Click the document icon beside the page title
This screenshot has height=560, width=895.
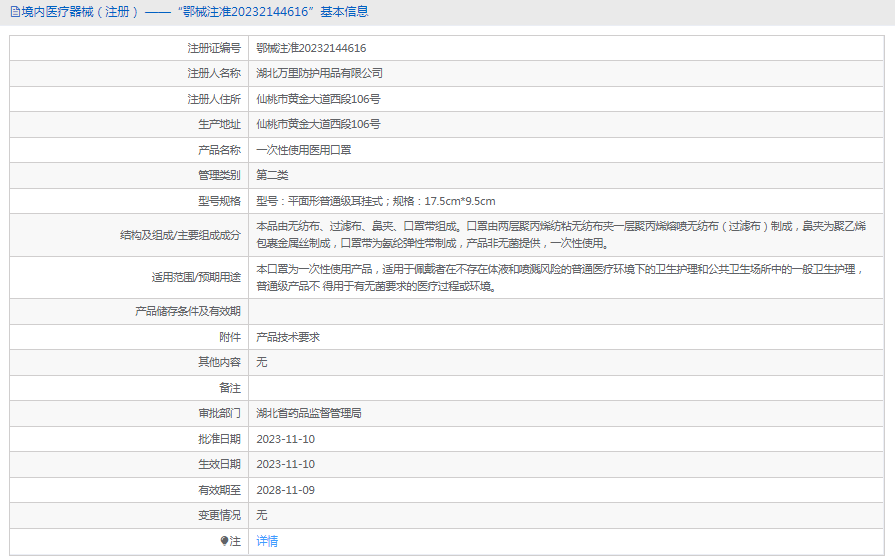click(15, 11)
